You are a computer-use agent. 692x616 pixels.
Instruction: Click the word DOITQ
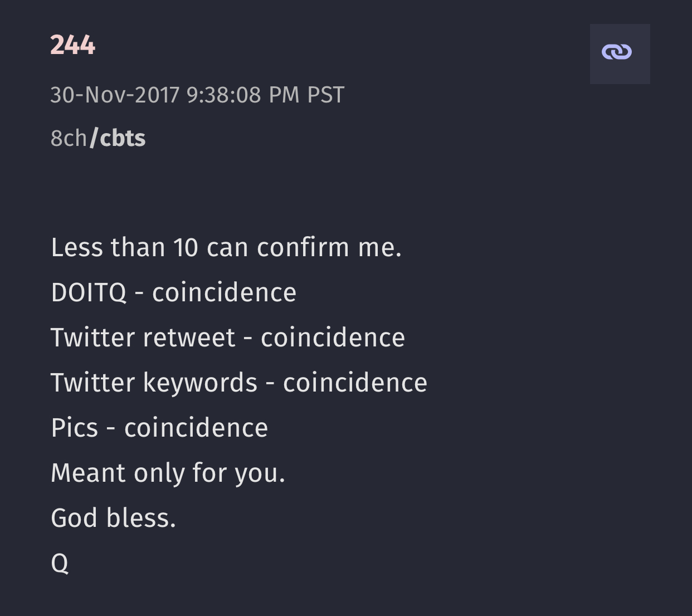89,292
